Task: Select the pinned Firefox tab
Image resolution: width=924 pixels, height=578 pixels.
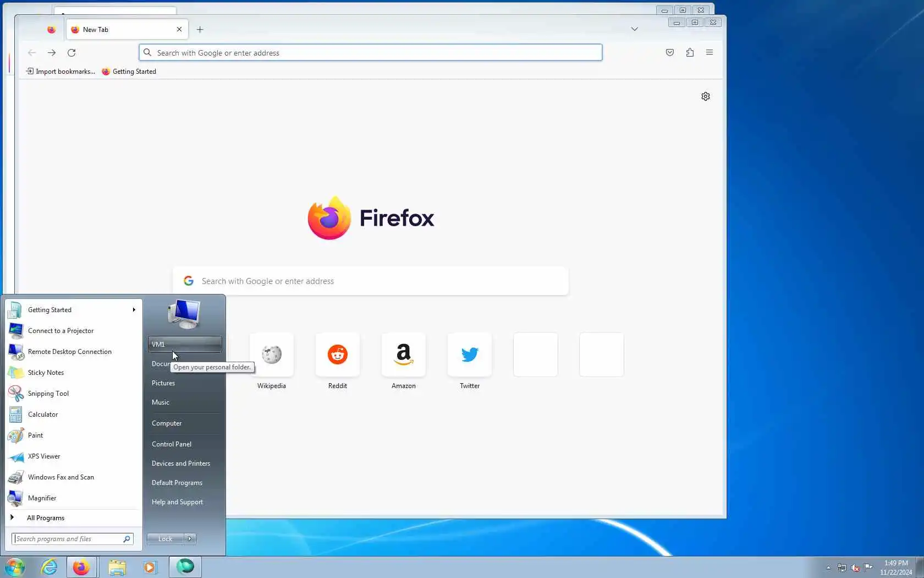Action: pos(51,30)
